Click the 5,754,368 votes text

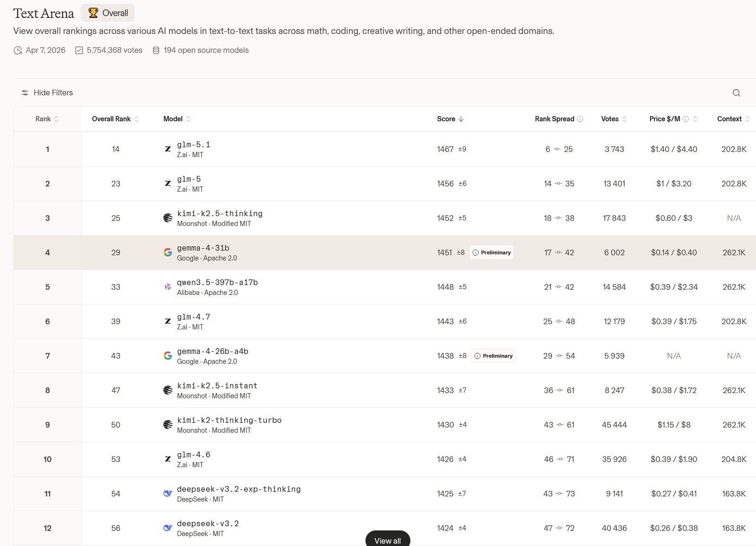click(114, 50)
